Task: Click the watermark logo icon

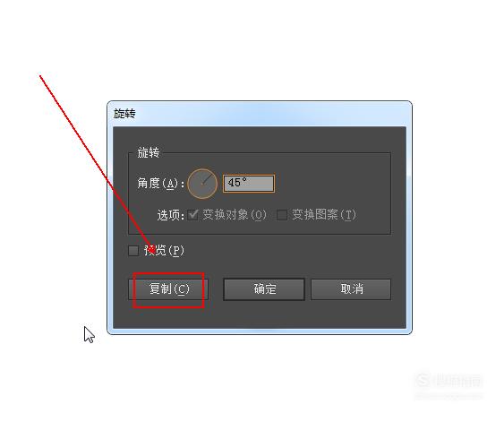Action: tap(423, 380)
